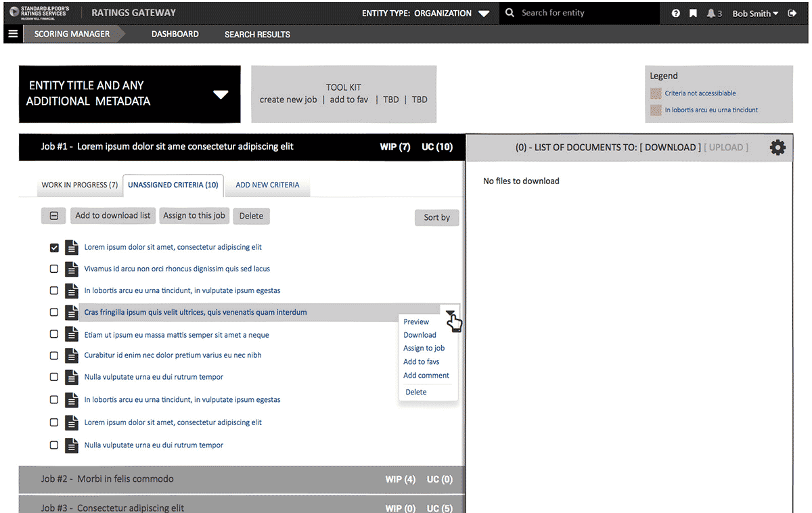Open the documents list settings gear
Image resolution: width=812 pixels, height=513 pixels.
777,148
